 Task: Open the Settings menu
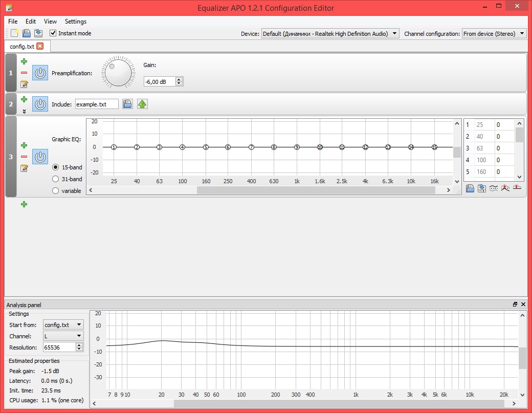tap(76, 21)
